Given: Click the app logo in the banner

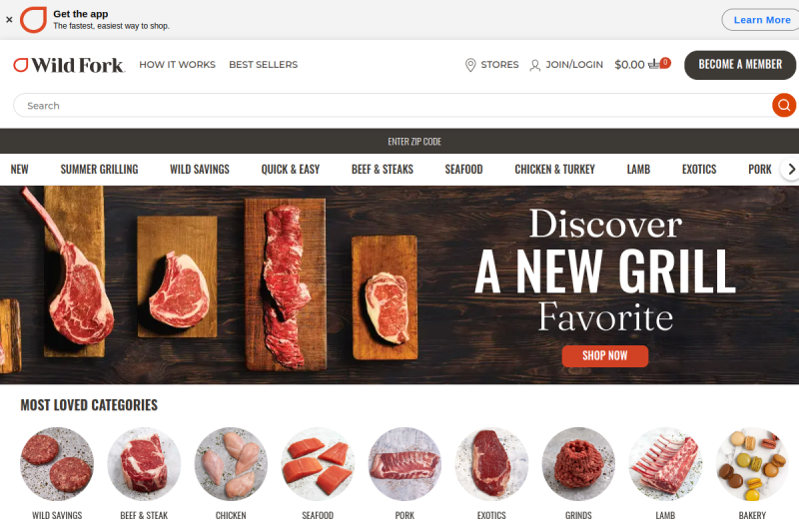Looking at the screenshot, I should tap(33, 20).
